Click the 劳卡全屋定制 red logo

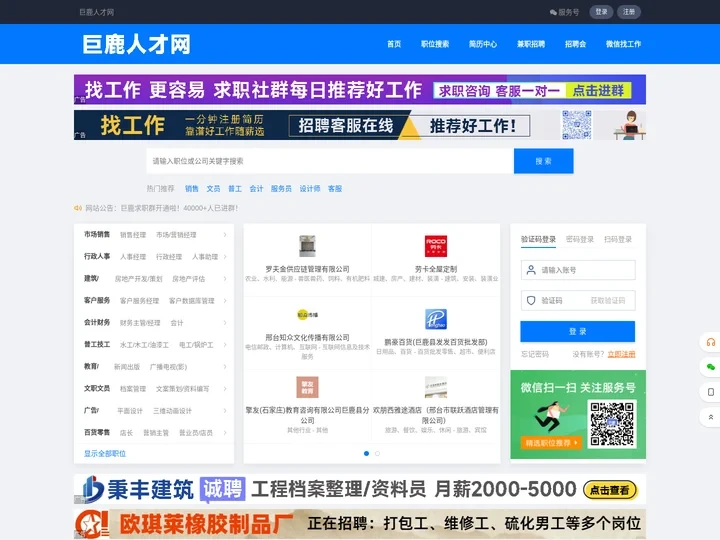[x=436, y=246]
